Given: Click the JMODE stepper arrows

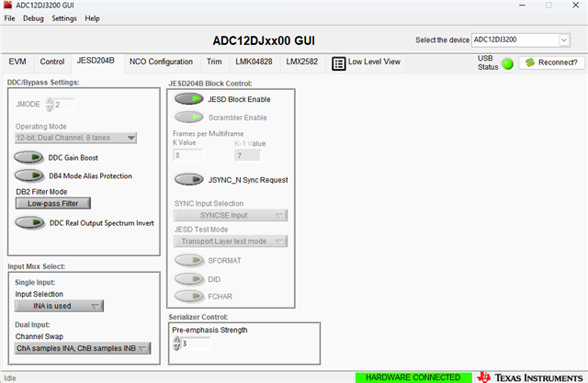Looking at the screenshot, I should 50,105.
